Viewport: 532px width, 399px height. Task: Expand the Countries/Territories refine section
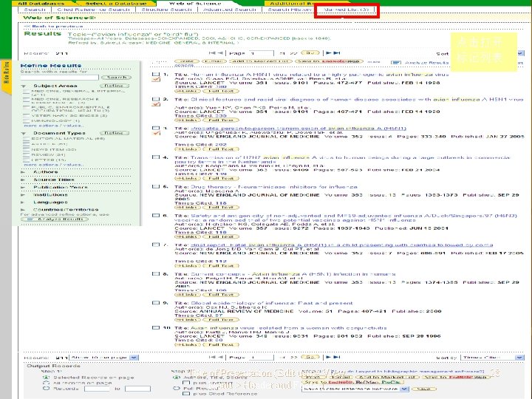pyautogui.click(x=23, y=210)
